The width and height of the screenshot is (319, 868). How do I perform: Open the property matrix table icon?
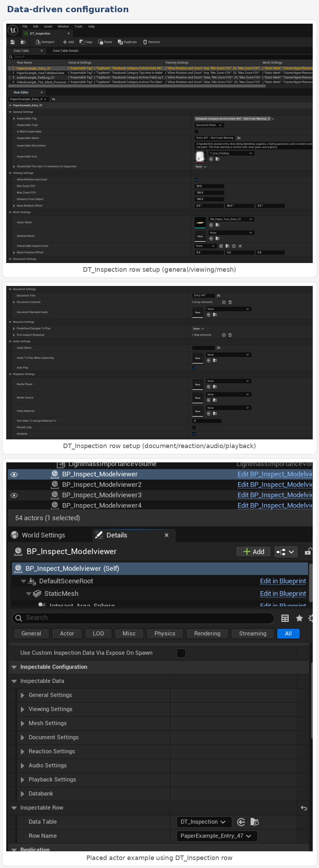pyautogui.click(x=285, y=618)
